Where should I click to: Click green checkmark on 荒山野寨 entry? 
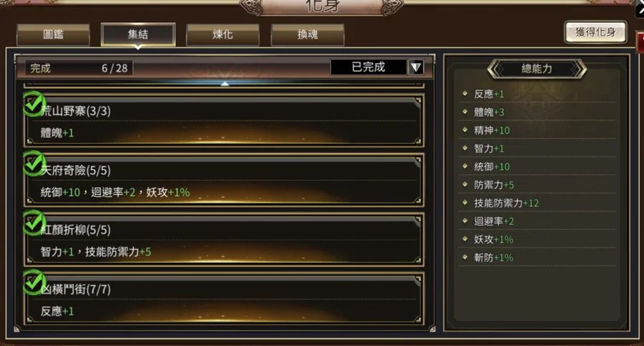click(34, 104)
